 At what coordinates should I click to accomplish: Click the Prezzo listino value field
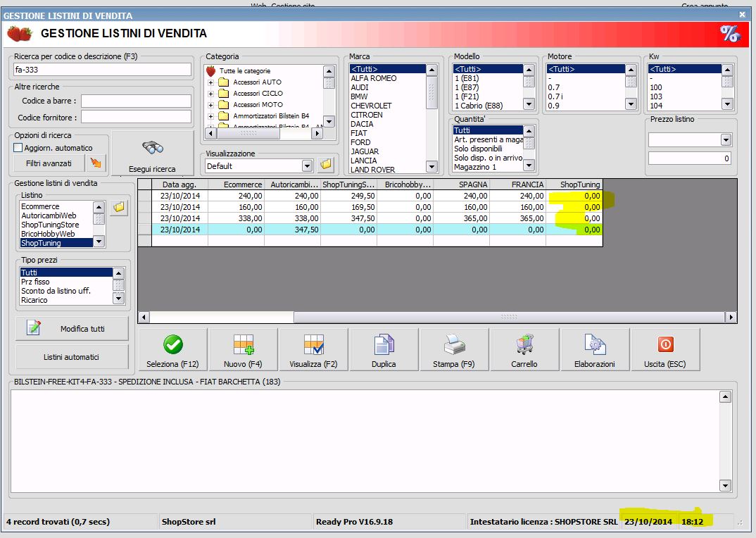click(690, 158)
